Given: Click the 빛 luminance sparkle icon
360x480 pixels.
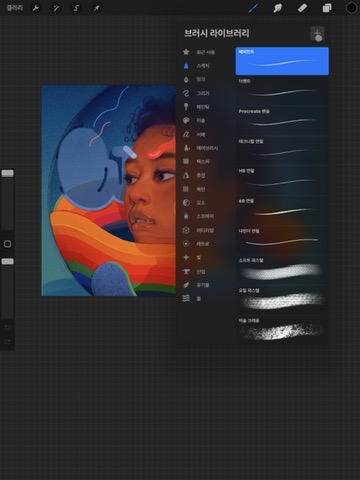Looking at the screenshot, I should 186,257.
